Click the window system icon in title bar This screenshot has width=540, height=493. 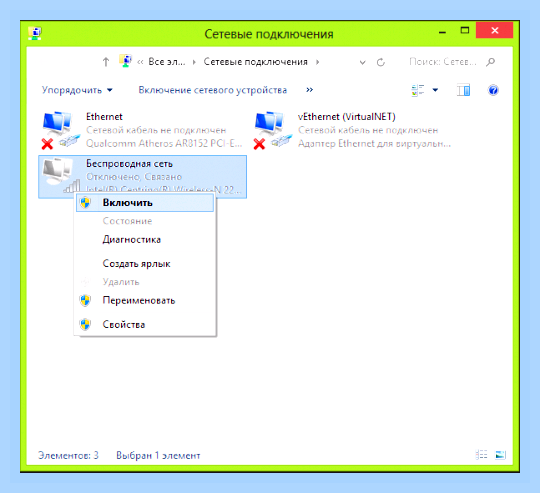(35, 33)
